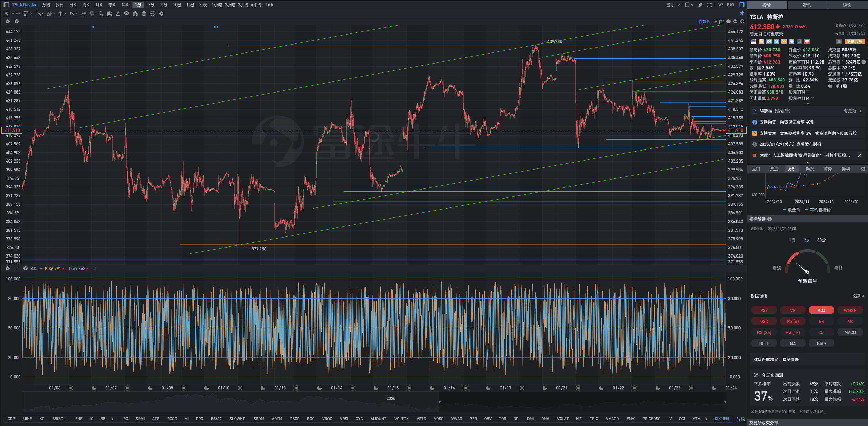Select the comment bubble tool
868x426 pixels.
[x=92, y=13]
